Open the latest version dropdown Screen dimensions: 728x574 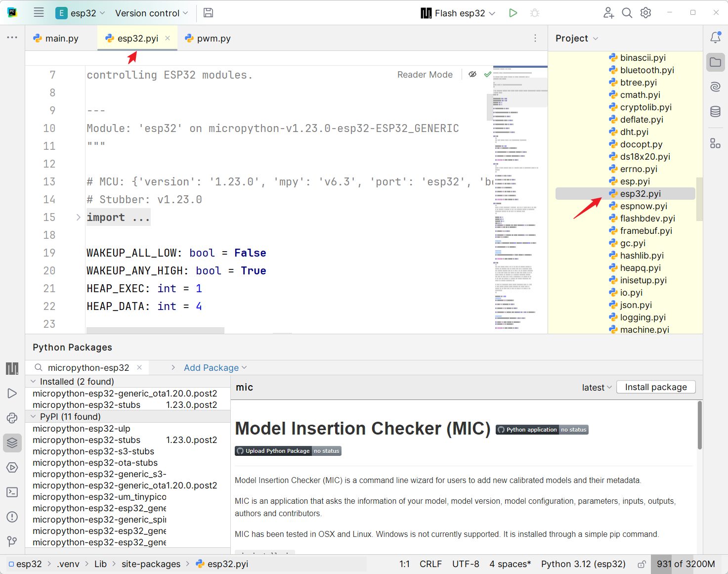point(597,388)
